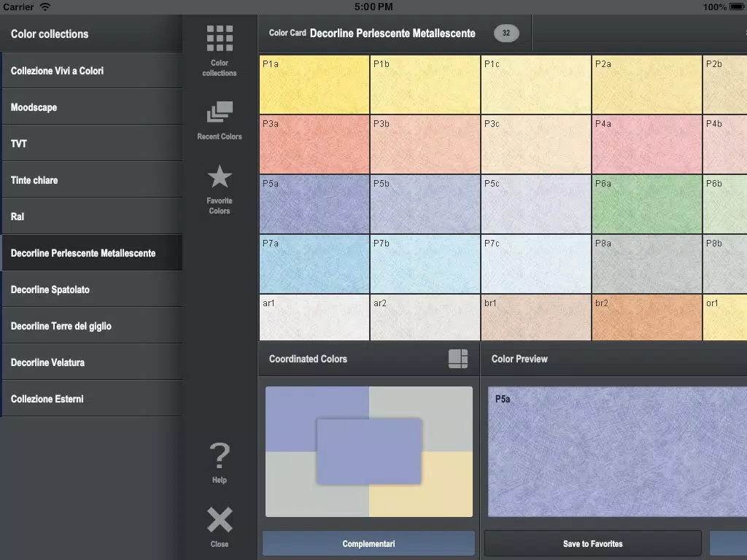Pick the ar1 swatch
747x560 pixels.
[x=314, y=318]
